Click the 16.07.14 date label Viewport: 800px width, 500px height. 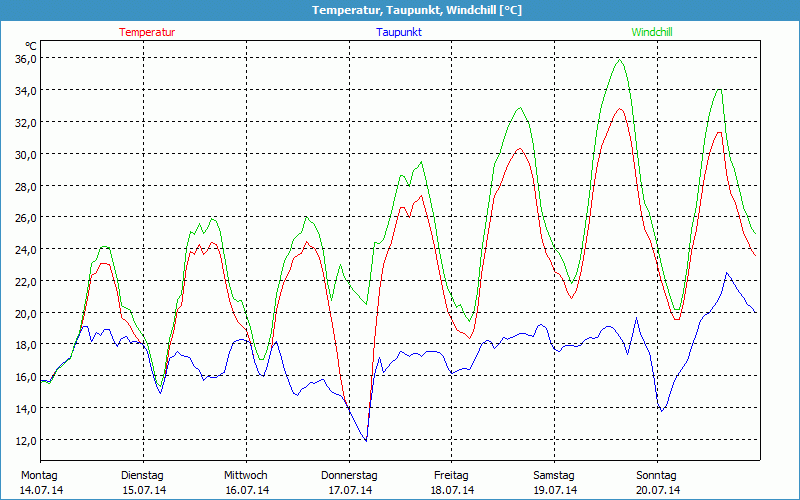[247, 490]
